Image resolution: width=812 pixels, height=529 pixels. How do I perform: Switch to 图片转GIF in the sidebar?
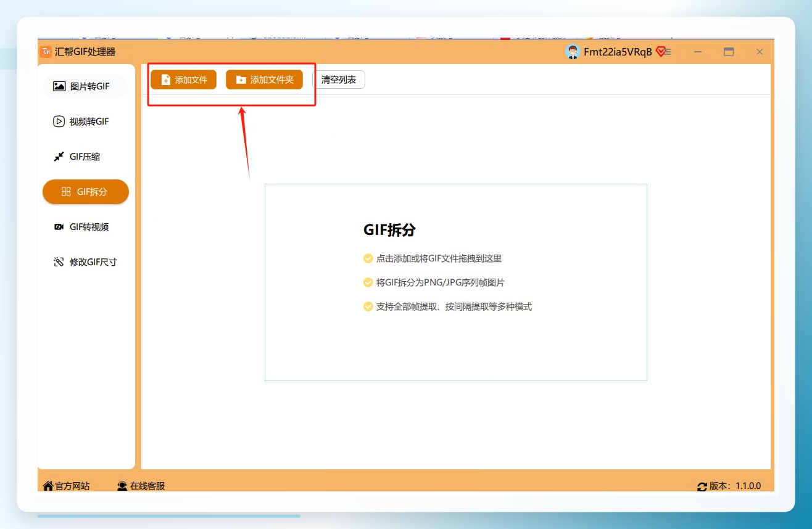(86, 86)
